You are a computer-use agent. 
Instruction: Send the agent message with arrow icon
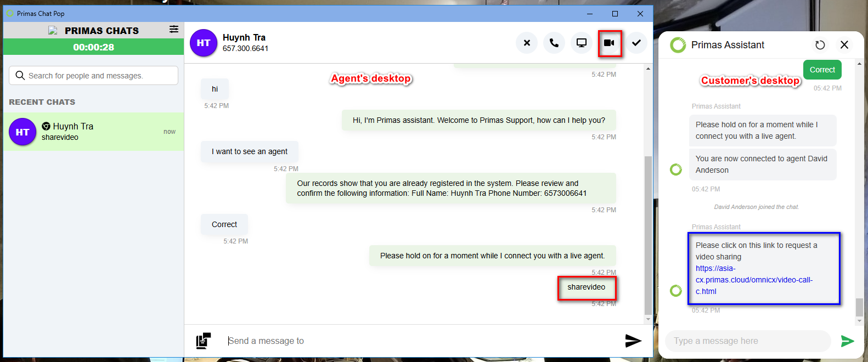[633, 341]
